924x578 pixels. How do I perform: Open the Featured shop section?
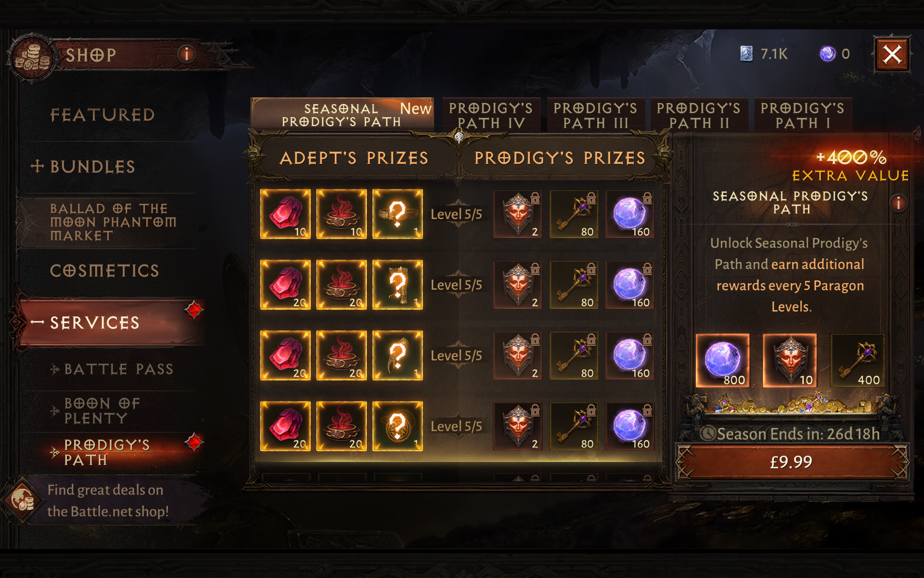[x=103, y=115]
